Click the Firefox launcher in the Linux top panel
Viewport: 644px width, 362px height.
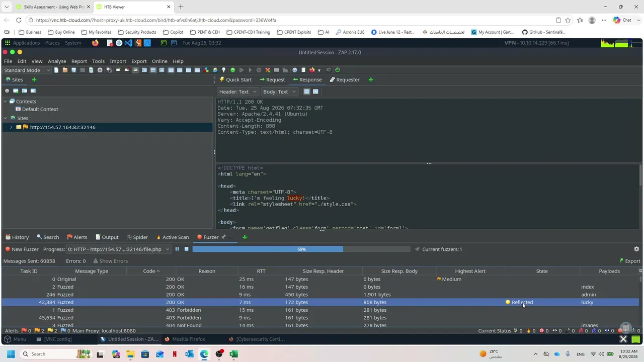(x=95, y=43)
